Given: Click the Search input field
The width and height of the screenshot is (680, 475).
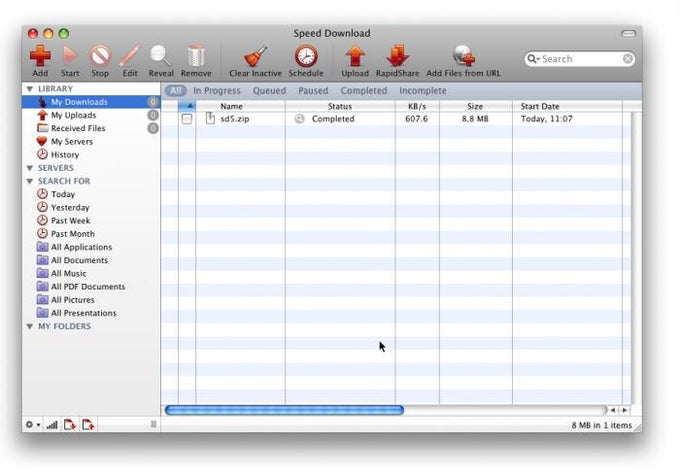Looking at the screenshot, I should (x=581, y=59).
